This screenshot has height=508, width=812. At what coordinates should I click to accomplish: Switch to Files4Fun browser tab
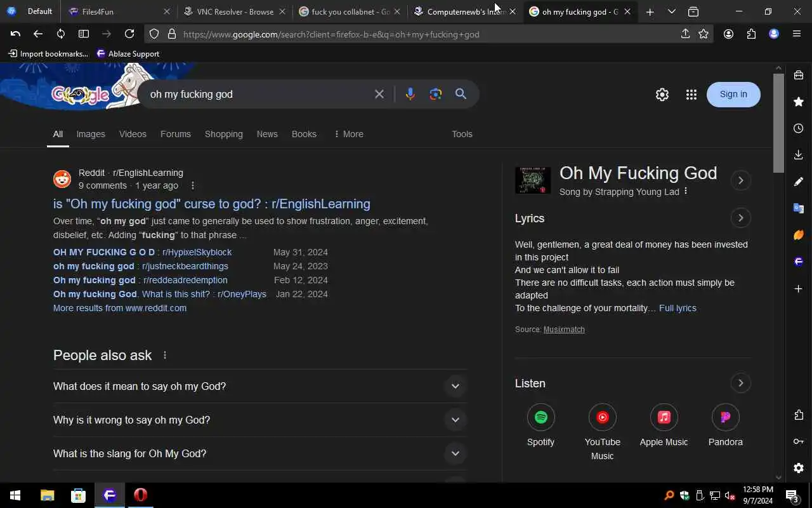coord(119,11)
